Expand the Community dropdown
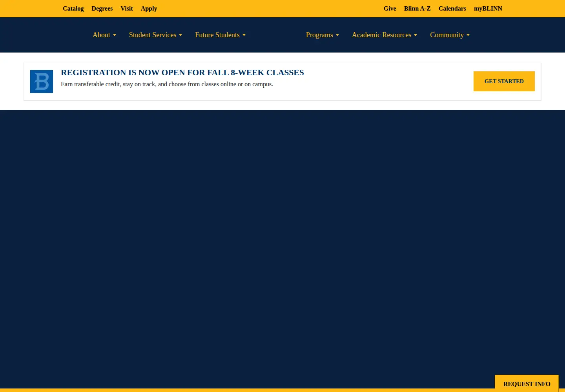Image resolution: width=565 pixels, height=392 pixels. pyautogui.click(x=450, y=35)
